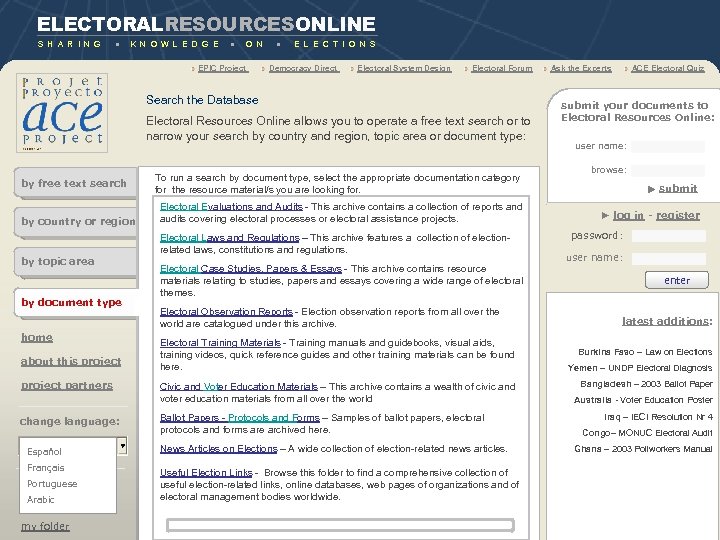
Task: Open Electoral Observation Reports archive
Action: click(226, 312)
